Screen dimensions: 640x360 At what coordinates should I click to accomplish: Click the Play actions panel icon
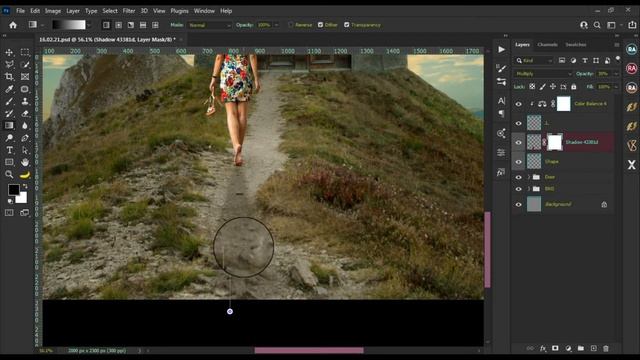(502, 49)
